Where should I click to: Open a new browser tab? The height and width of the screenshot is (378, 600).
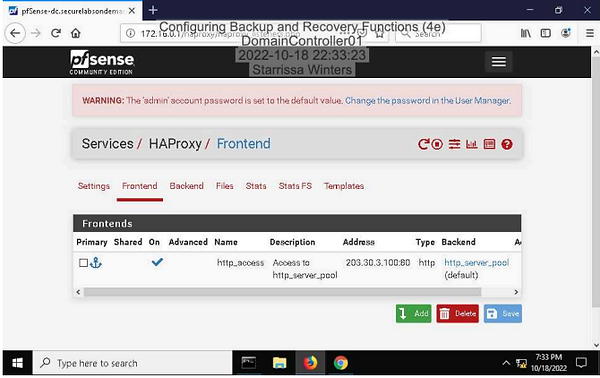click(153, 10)
